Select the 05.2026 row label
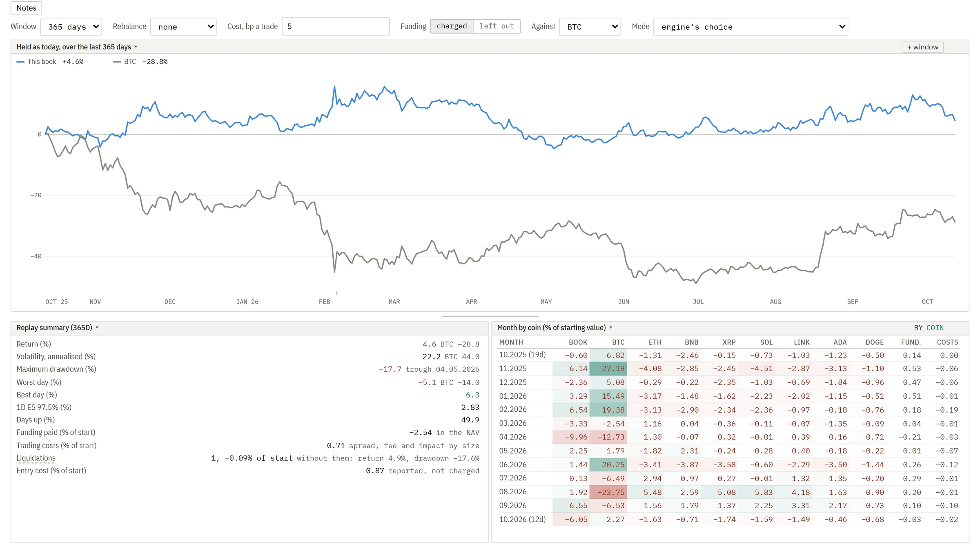980x547 pixels. click(513, 451)
